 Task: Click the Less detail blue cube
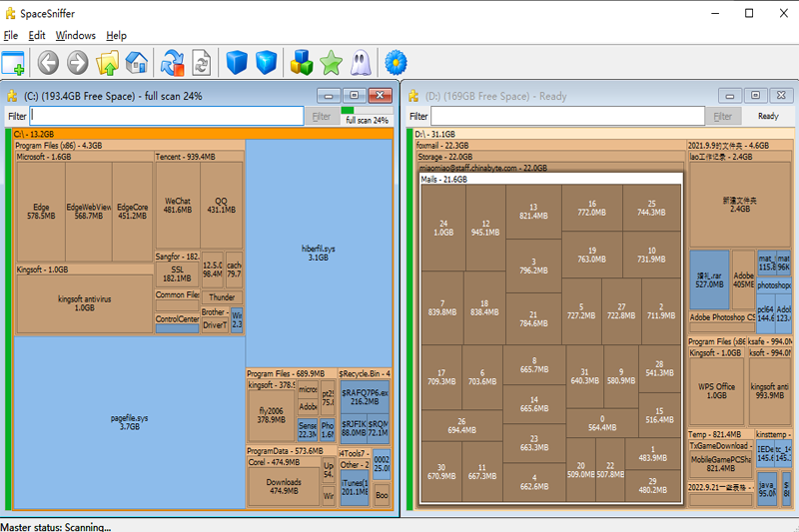(x=236, y=63)
